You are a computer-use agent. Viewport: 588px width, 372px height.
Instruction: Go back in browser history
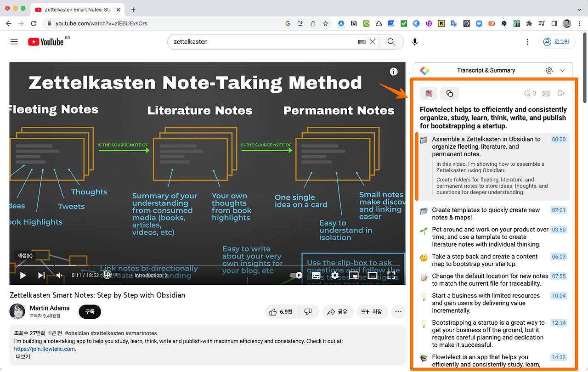pyautogui.click(x=9, y=23)
